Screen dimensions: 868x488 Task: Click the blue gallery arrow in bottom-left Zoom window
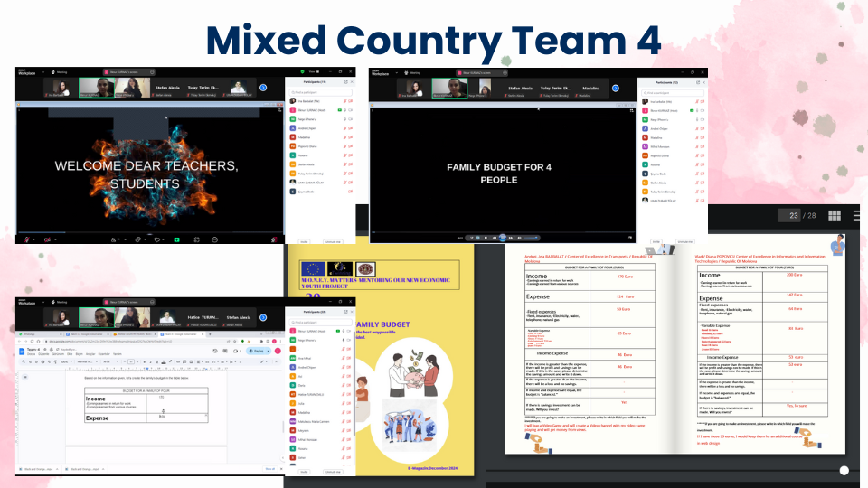262,316
